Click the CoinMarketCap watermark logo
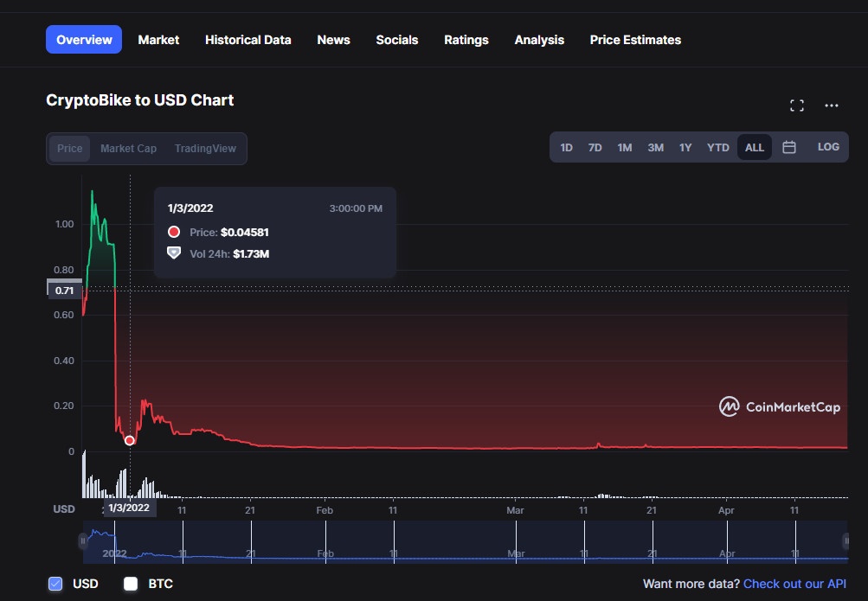Screen dimensions: 868x601 click(780, 406)
